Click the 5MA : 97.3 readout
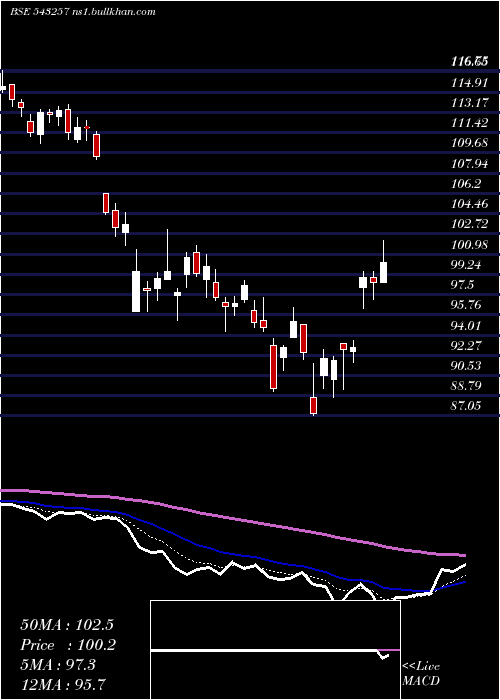Image resolution: width=500 pixels, height=700 pixels. click(58, 665)
